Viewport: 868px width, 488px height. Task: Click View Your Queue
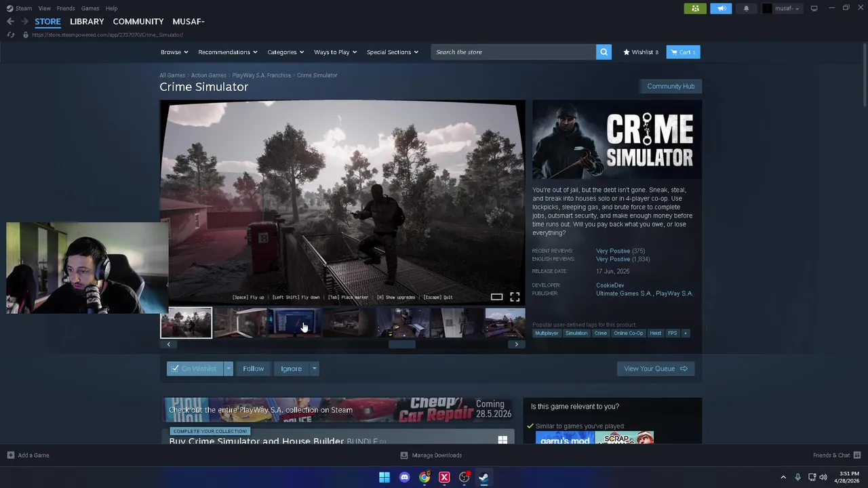655,369
